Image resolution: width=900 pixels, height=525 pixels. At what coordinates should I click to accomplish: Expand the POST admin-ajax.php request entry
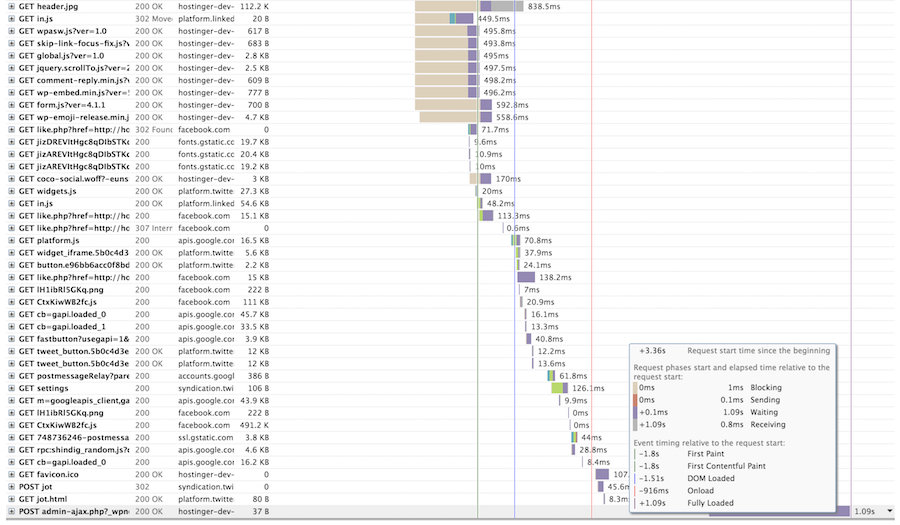coord(9,511)
